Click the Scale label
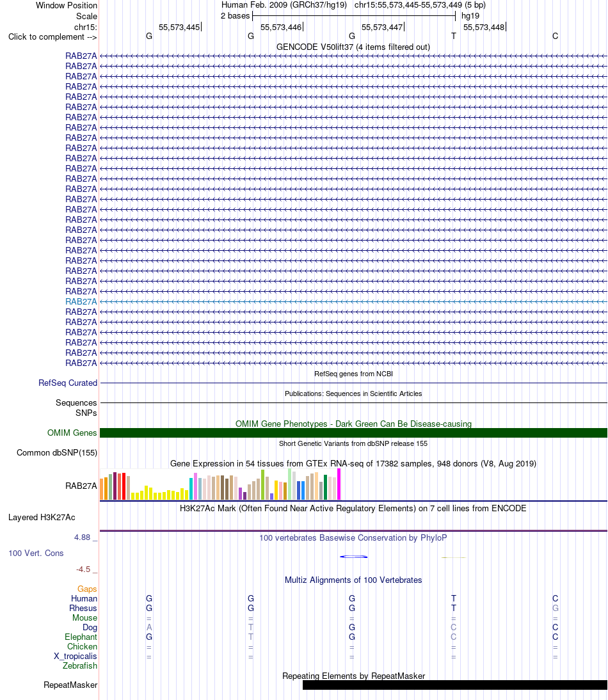 [86, 16]
